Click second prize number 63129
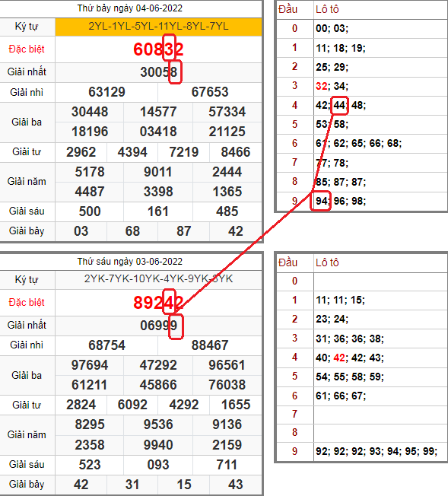 tap(106, 92)
